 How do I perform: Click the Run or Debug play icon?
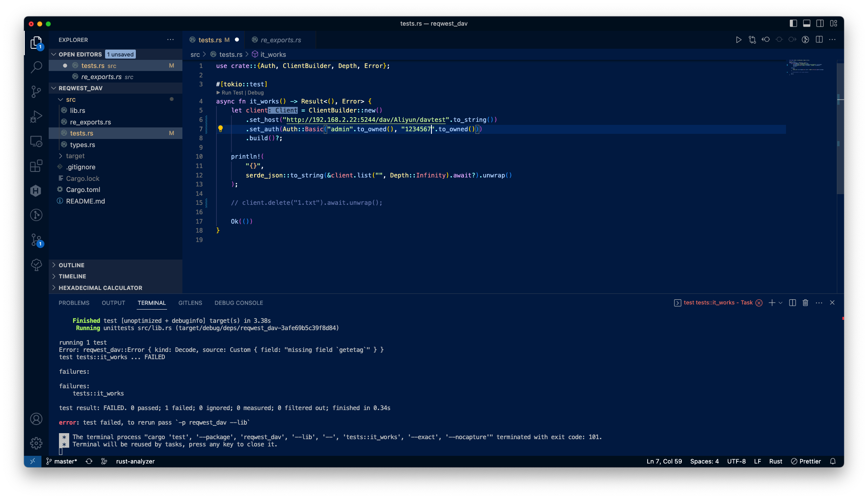[739, 39]
